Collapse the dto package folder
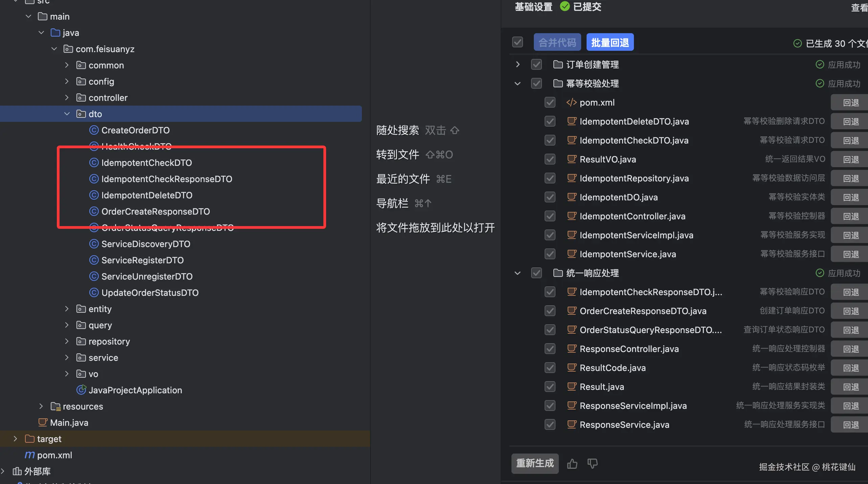Screen dimensions: 868x484 [x=67, y=114]
